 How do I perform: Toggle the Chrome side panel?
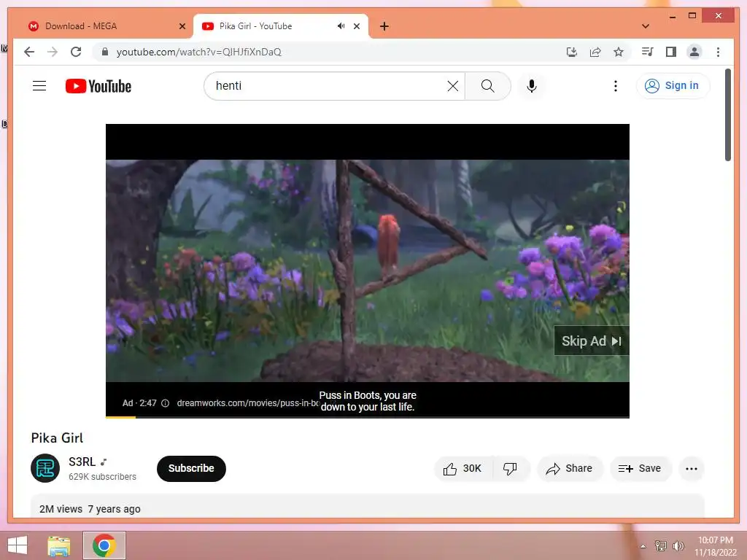[x=671, y=52]
